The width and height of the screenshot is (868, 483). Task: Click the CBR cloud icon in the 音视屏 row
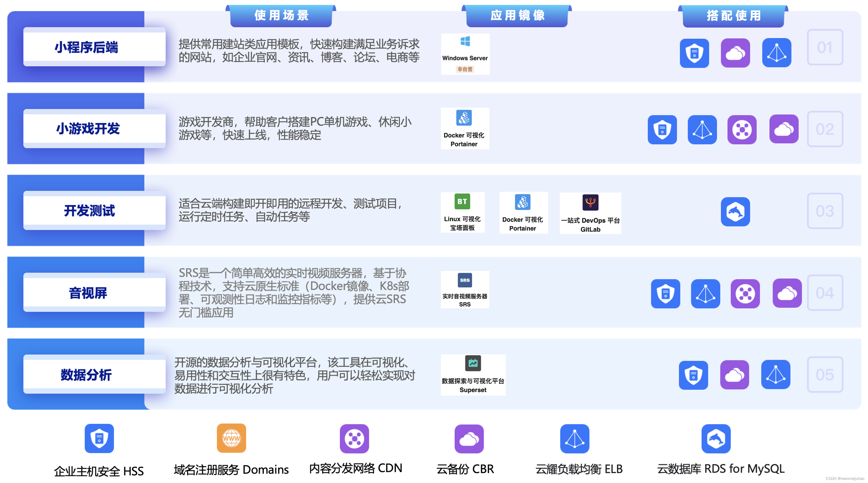[787, 293]
